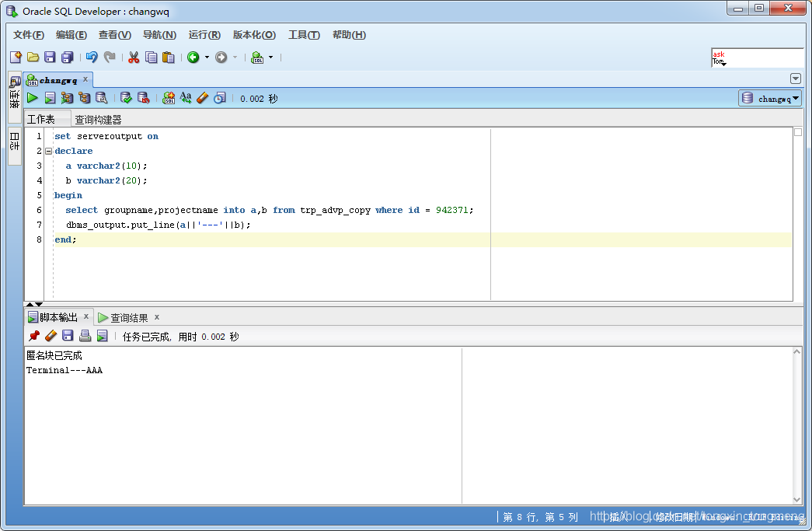Click the Save All icon
Screen dimensions: 812x531
[68, 57]
